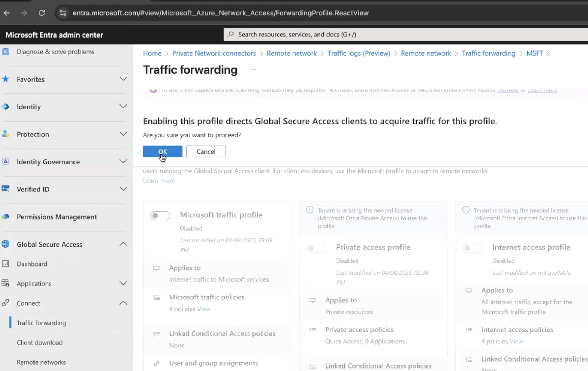588x371 pixels.
Task: Open MSFT breadcrumb link
Action: (x=535, y=53)
